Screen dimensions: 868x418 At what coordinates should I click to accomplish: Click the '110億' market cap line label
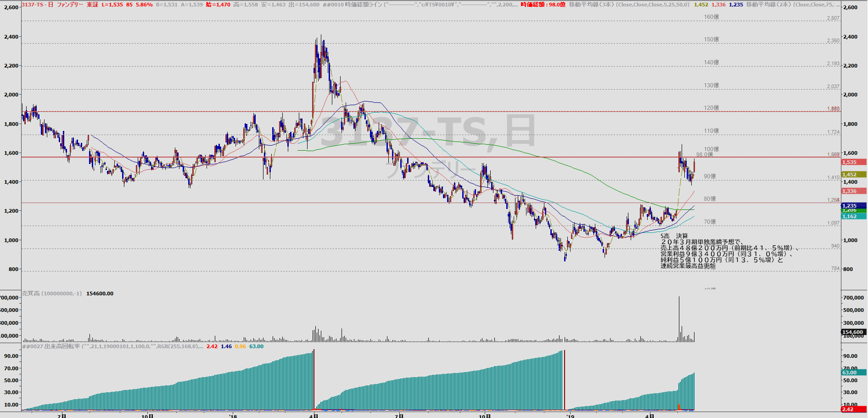(x=711, y=131)
